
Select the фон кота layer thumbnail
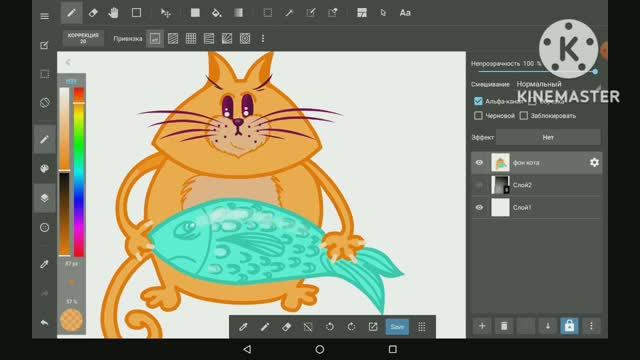click(x=500, y=162)
